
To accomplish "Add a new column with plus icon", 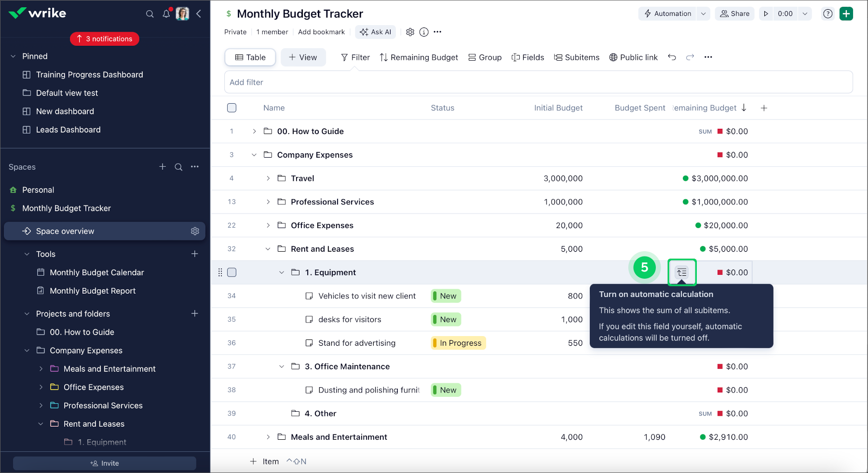I will pos(764,108).
